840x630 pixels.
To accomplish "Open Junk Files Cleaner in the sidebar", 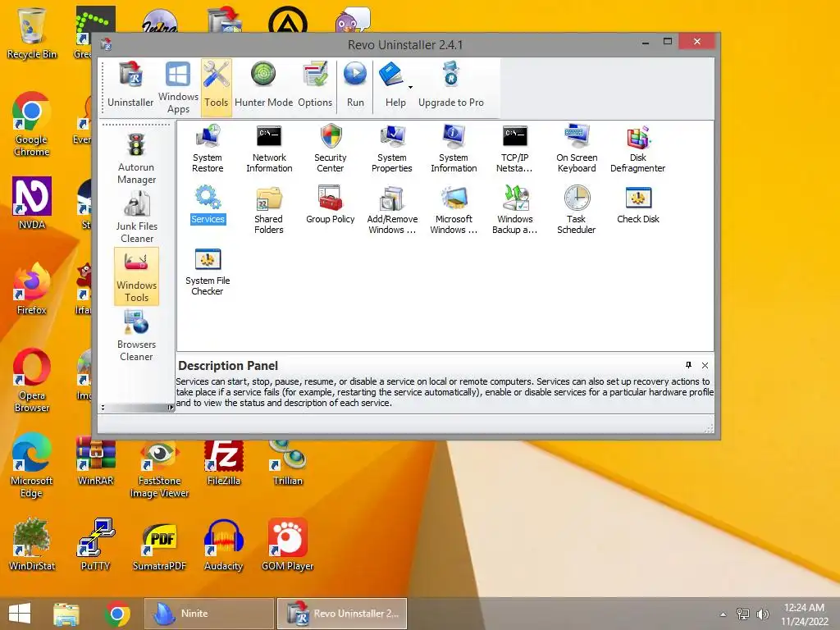I will (137, 217).
